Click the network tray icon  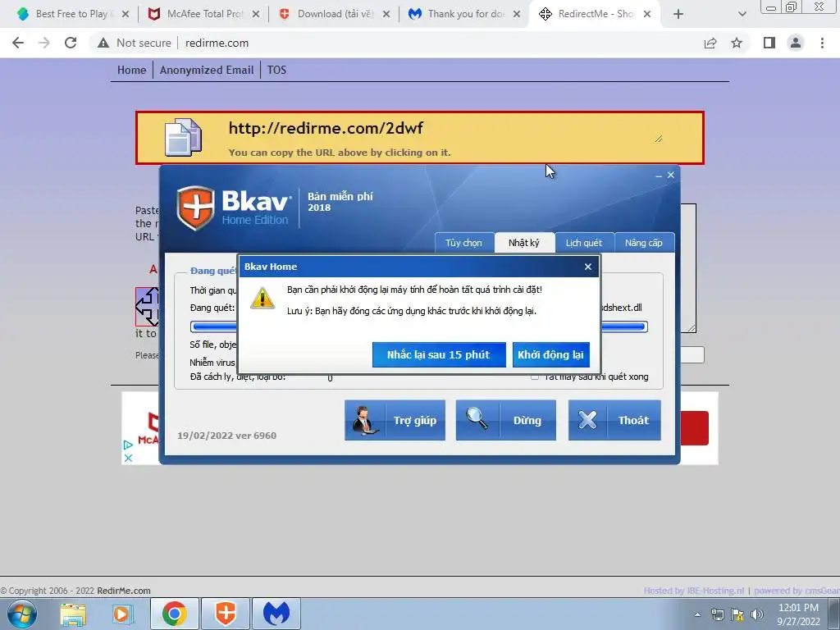click(717, 614)
